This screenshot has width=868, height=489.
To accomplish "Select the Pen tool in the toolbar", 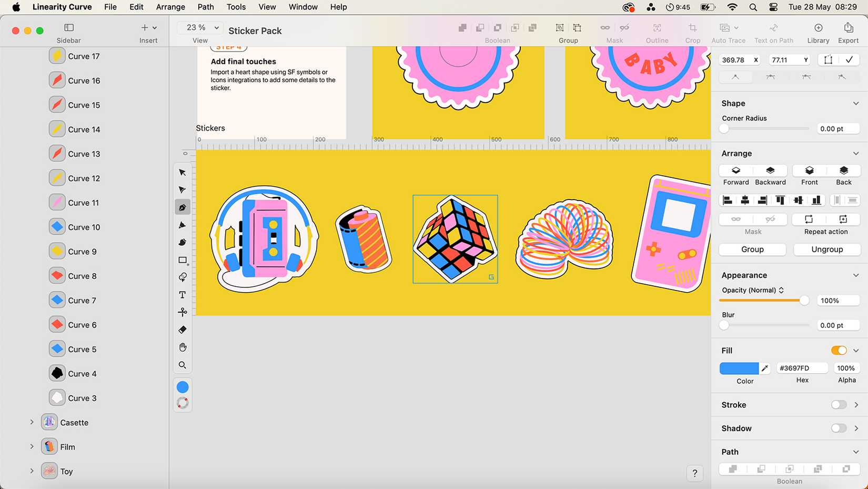I will click(183, 207).
